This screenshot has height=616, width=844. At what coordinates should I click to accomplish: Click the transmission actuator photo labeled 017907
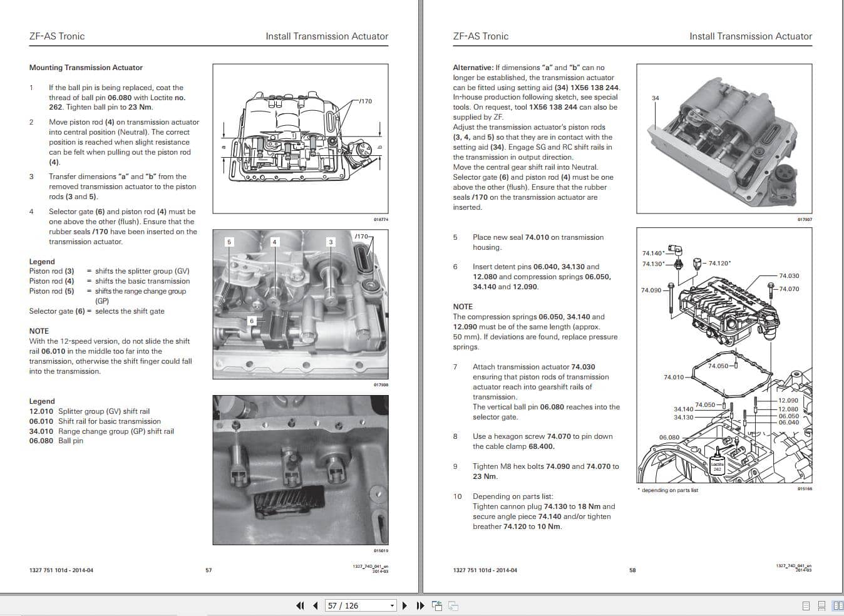(x=723, y=138)
